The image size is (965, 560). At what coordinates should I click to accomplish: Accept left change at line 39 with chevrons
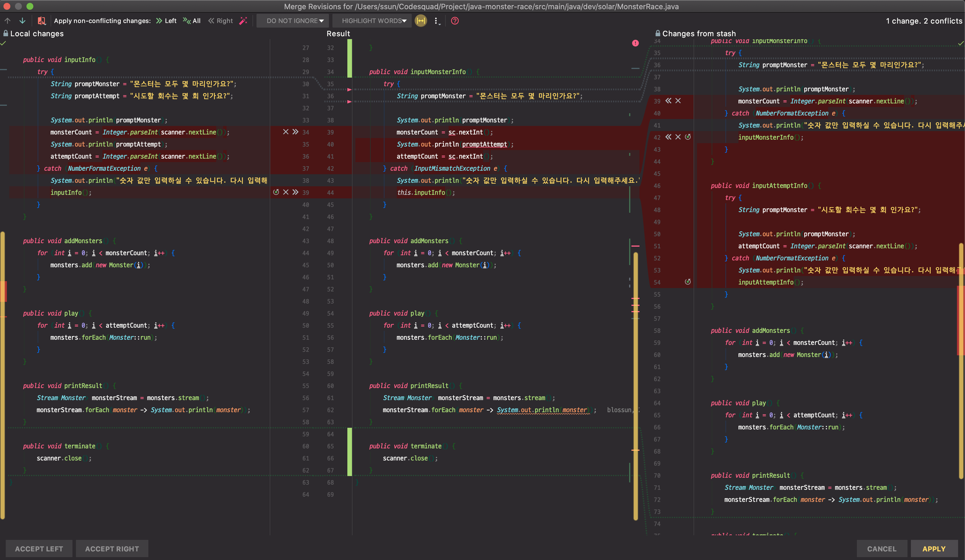tap(295, 192)
